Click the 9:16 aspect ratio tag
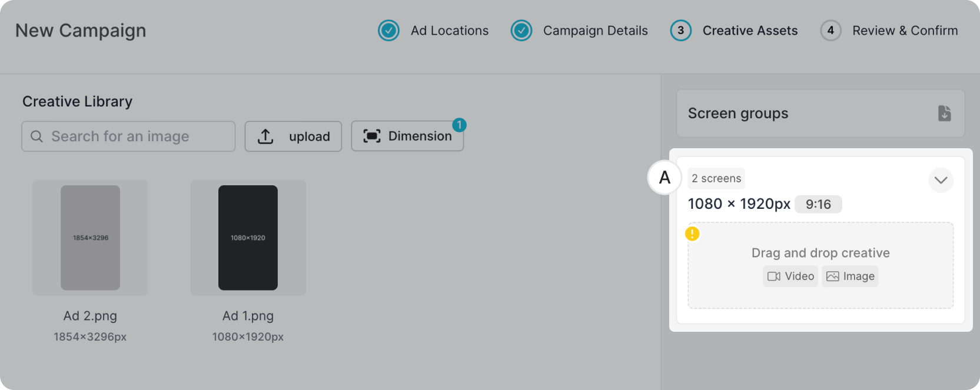Screen dimensions: 980x390 [x=818, y=204]
